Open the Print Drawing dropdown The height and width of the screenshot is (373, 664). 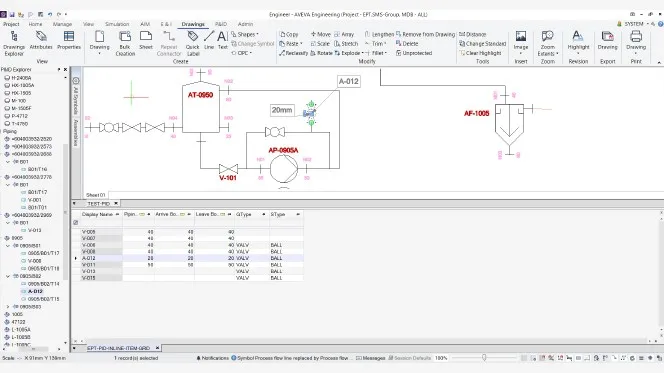pyautogui.click(x=636, y=53)
